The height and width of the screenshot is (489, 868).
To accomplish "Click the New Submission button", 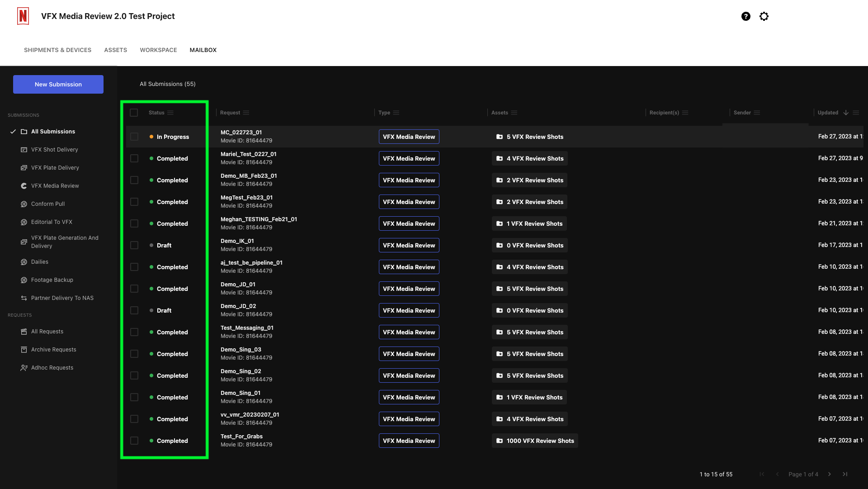I will pyautogui.click(x=58, y=84).
